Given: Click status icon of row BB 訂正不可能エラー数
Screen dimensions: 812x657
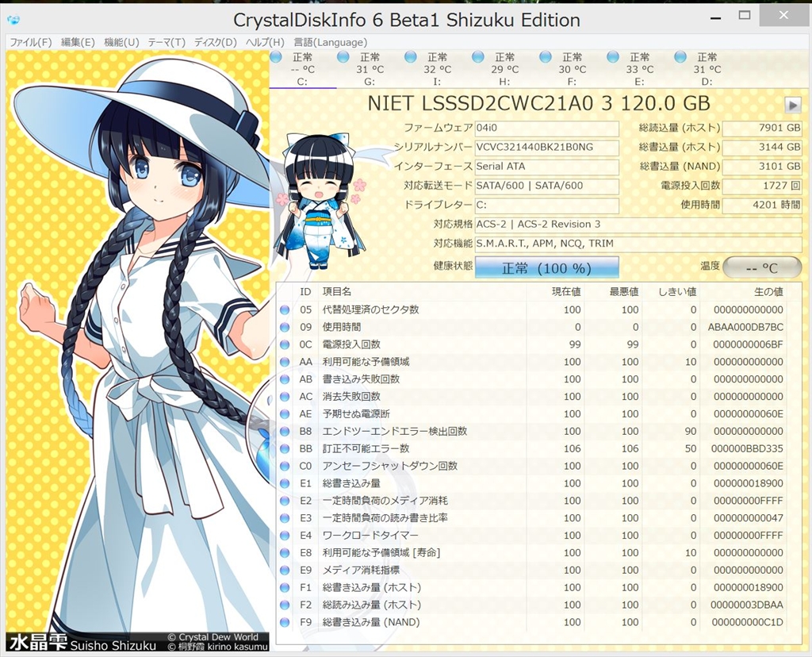Looking at the screenshot, I should 285,448.
